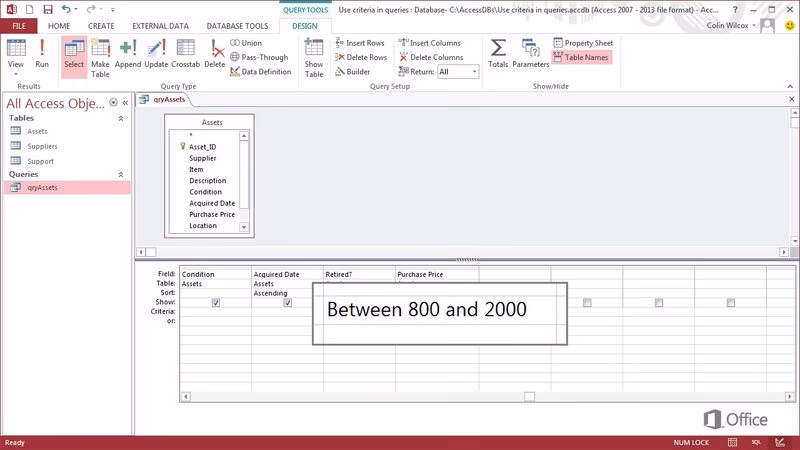The image size is (800, 450).
Task: Toggle the Totals sigma icon
Action: click(498, 53)
